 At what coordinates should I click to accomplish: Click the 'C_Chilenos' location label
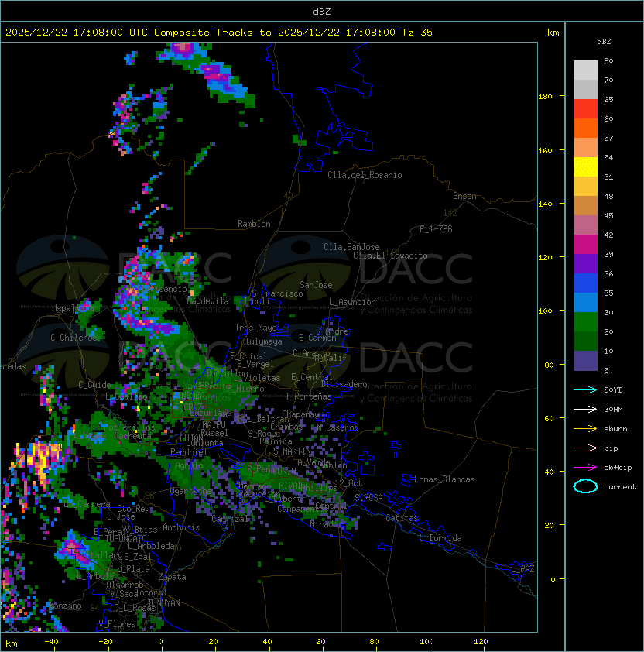74,337
